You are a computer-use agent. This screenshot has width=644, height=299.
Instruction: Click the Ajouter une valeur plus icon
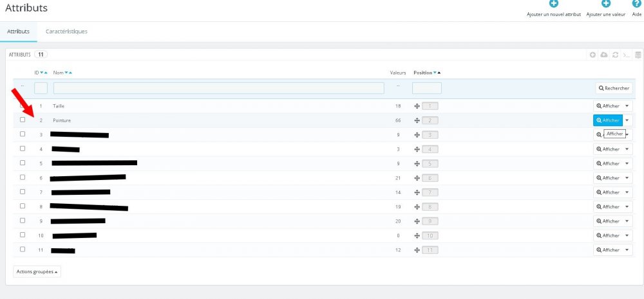(x=606, y=4)
